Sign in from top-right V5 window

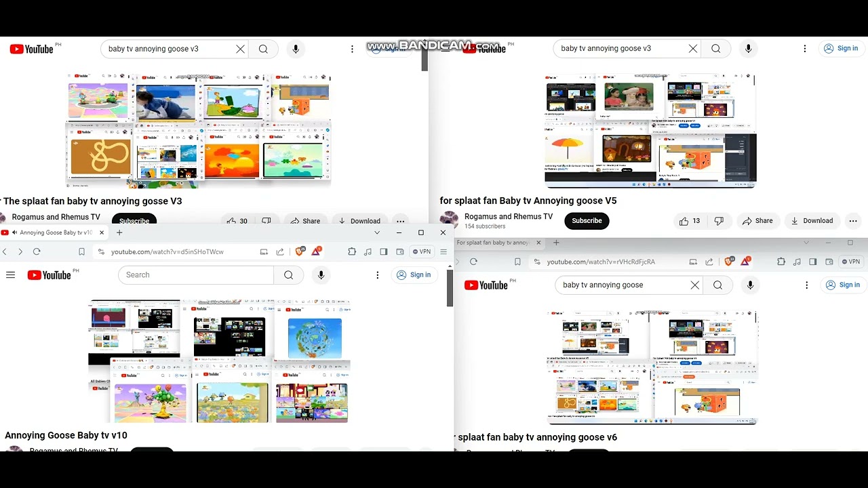coord(841,48)
